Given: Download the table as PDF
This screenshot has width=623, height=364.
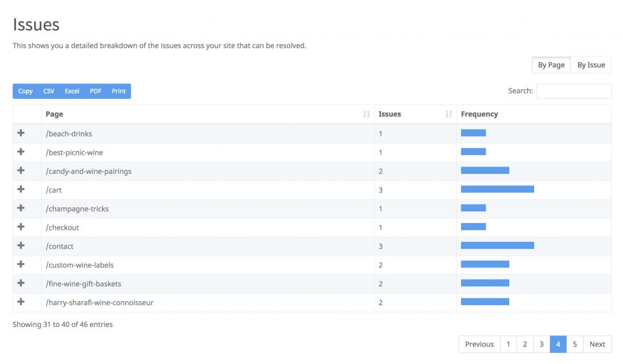Looking at the screenshot, I should tap(96, 91).
